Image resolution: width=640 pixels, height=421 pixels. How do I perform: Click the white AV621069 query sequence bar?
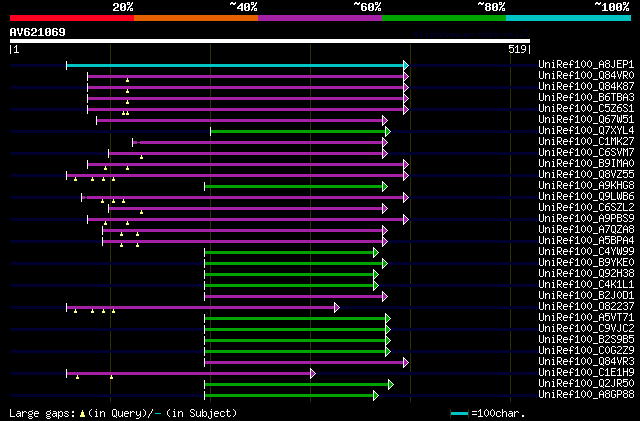point(270,41)
